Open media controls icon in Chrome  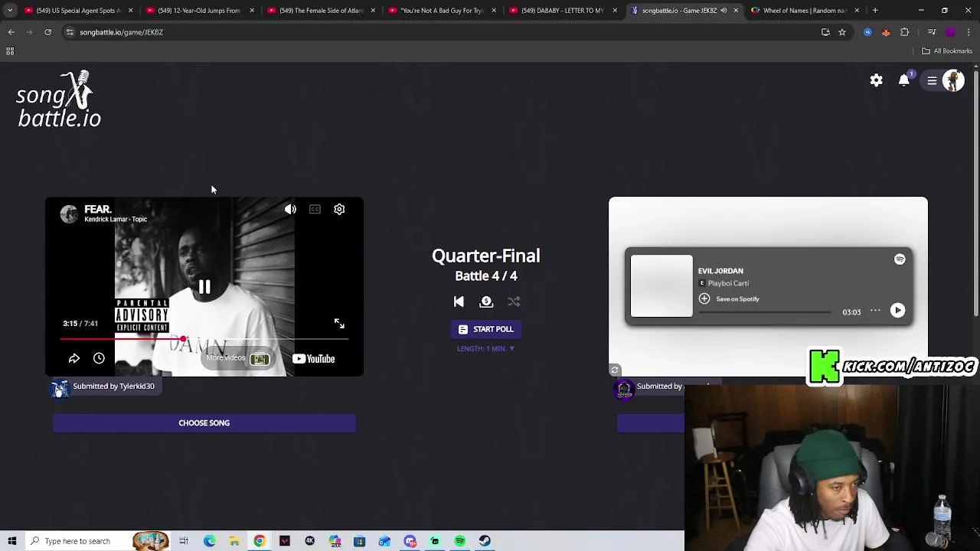(x=932, y=32)
